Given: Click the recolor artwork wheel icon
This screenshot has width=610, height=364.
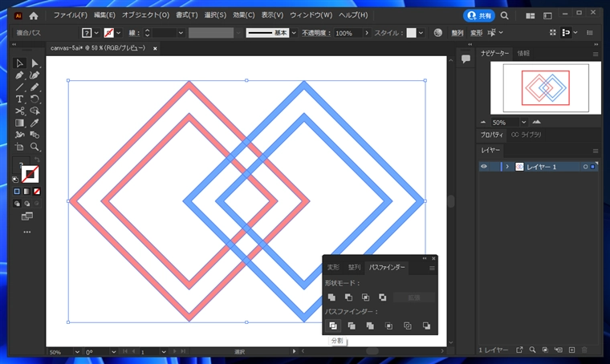Looking at the screenshot, I should coord(437,33).
